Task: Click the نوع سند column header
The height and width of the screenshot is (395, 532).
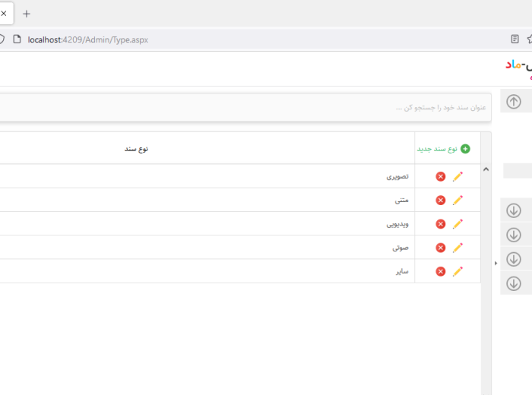Action: click(x=137, y=149)
